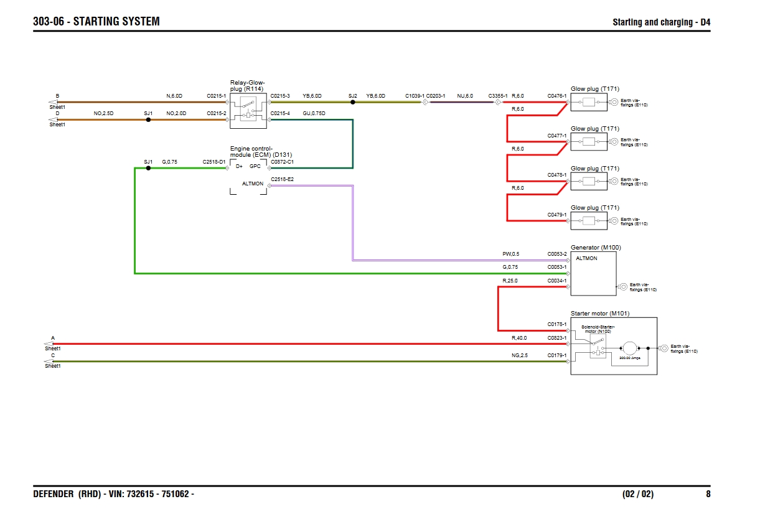Click the C1039-1 connector label
Screen dimensions: 760x532
tap(415, 96)
